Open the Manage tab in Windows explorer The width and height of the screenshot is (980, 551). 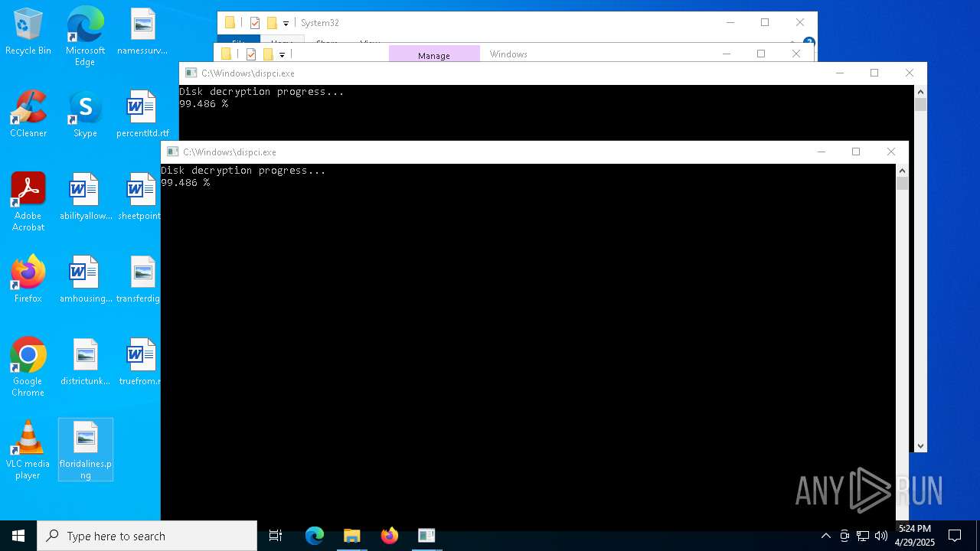coord(434,54)
